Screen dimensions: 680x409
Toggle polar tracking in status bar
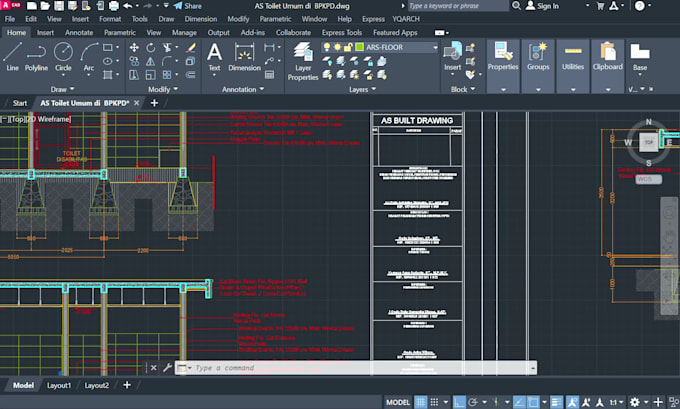point(473,402)
